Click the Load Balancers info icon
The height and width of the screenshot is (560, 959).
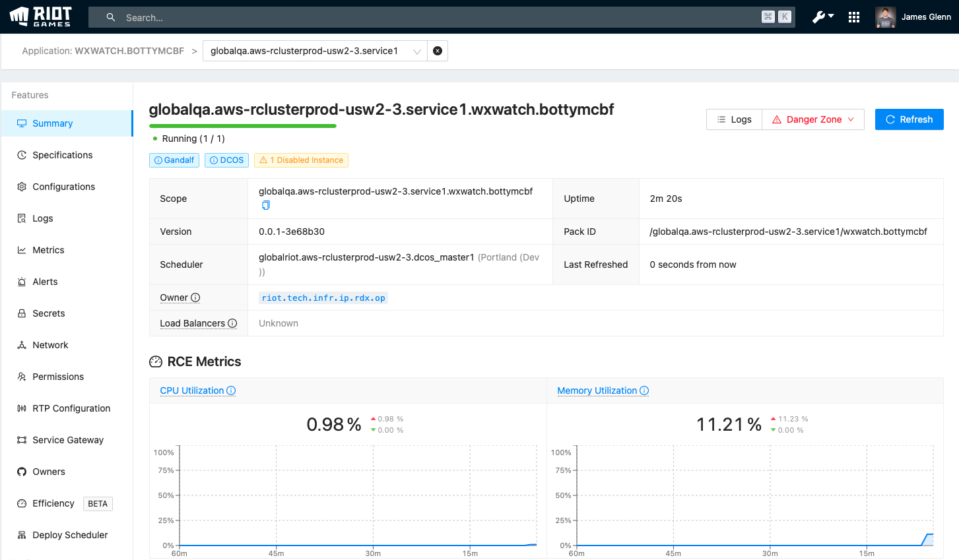[x=232, y=323]
